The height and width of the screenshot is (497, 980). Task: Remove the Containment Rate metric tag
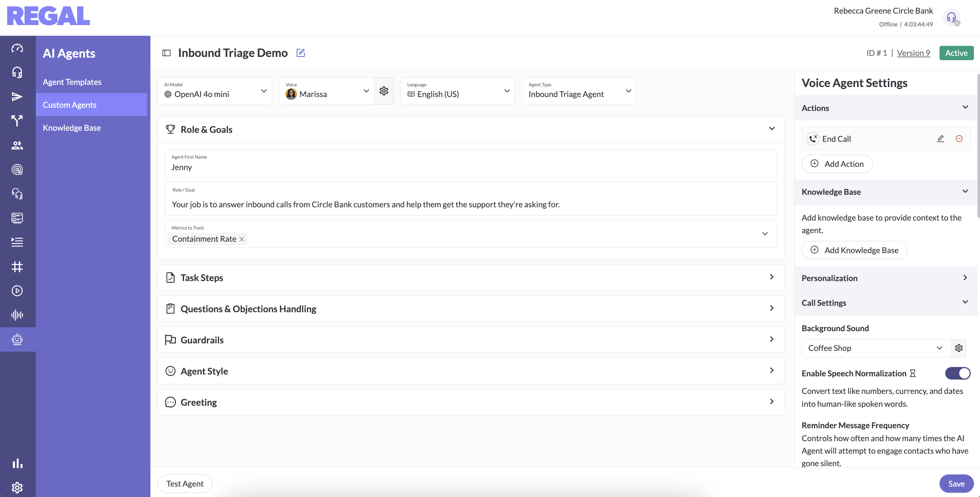(x=241, y=239)
